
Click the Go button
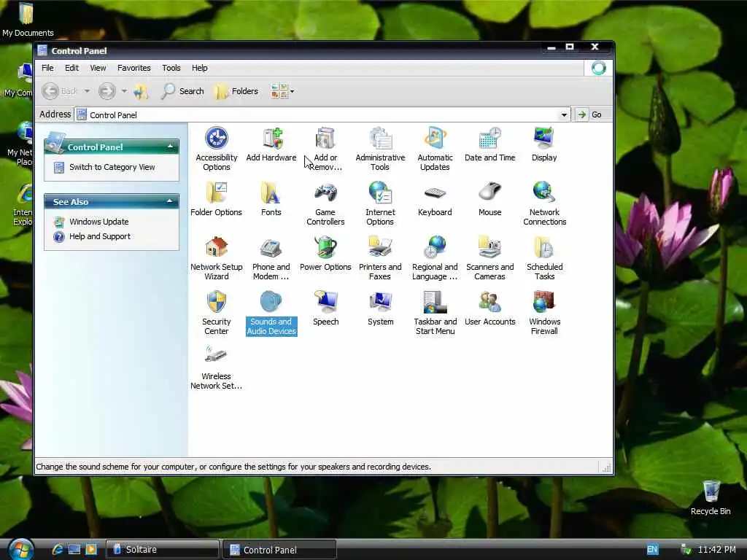[589, 114]
